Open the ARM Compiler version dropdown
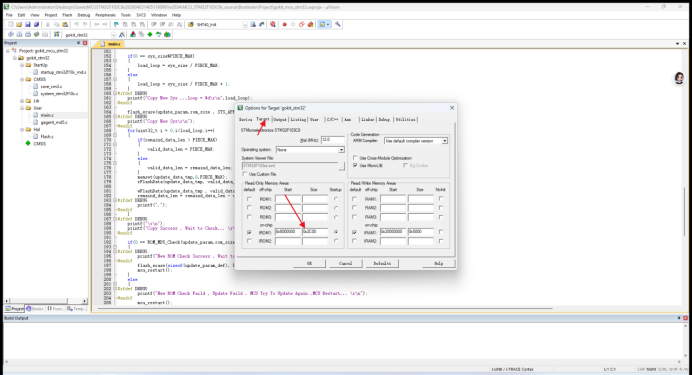The image size is (693, 375). [x=445, y=141]
